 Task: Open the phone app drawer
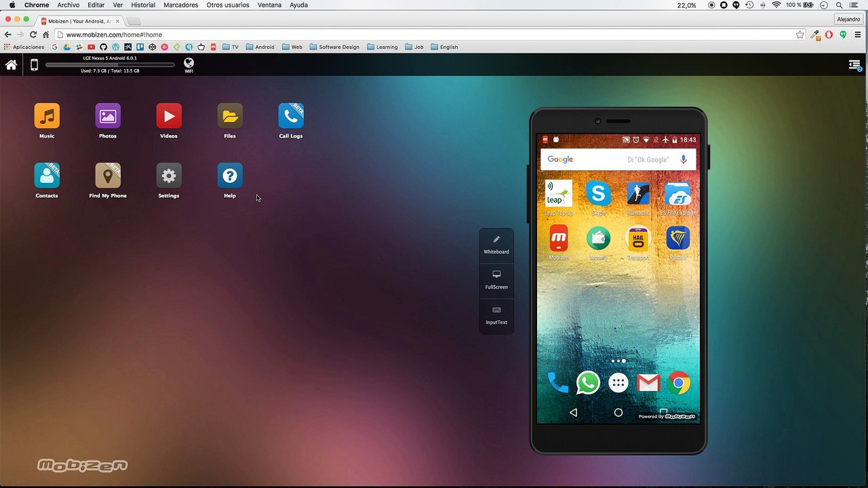[618, 383]
